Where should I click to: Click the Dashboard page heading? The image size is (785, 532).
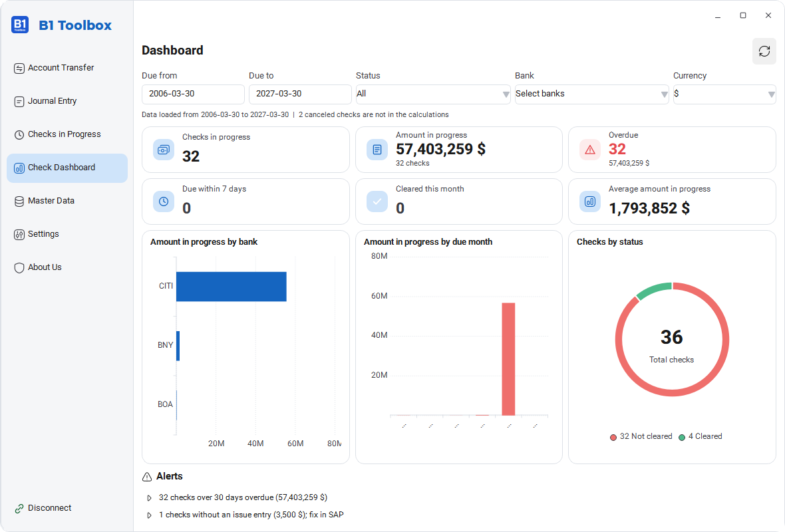point(172,51)
